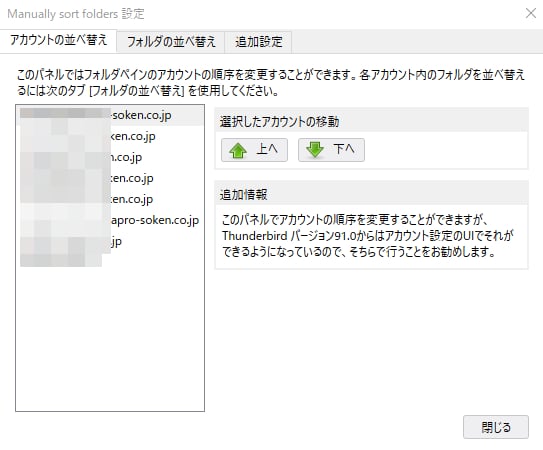Move selected account down with 下へ
The image size is (543, 450).
click(x=331, y=150)
